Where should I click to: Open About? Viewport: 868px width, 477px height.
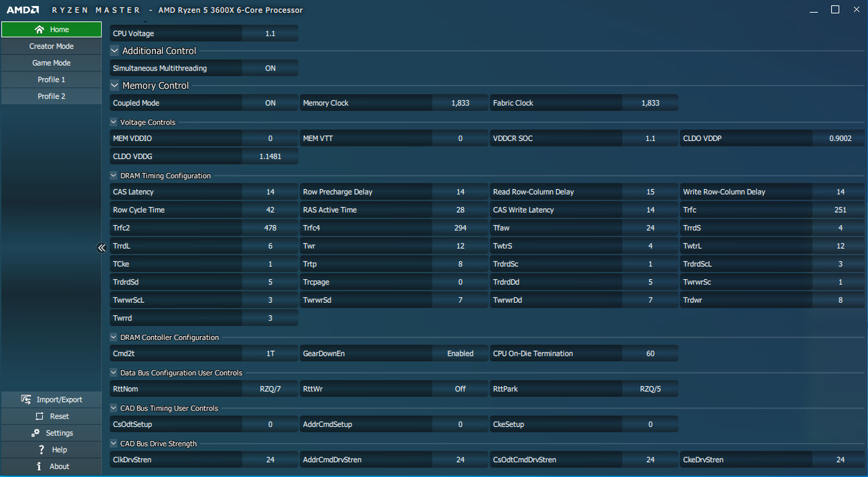click(51, 466)
